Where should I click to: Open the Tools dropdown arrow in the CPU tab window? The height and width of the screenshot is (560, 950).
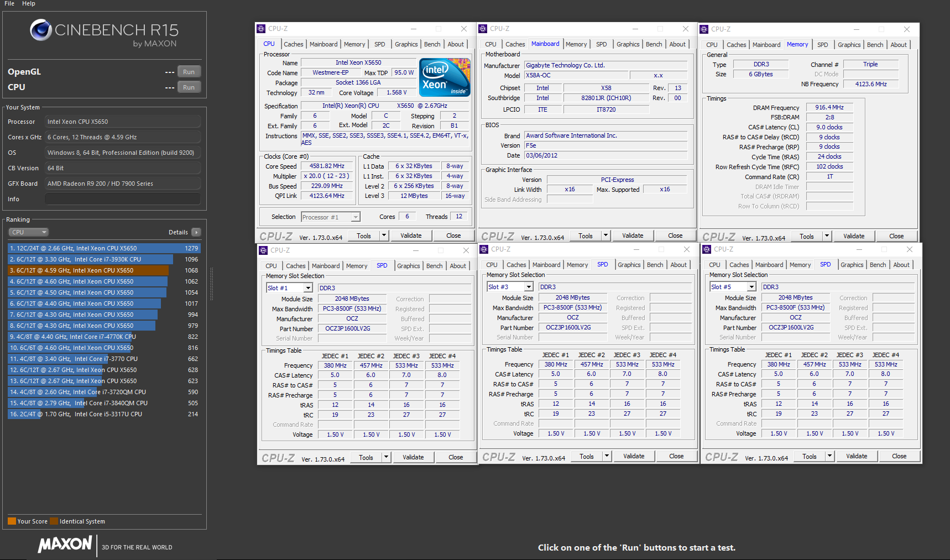tap(384, 235)
